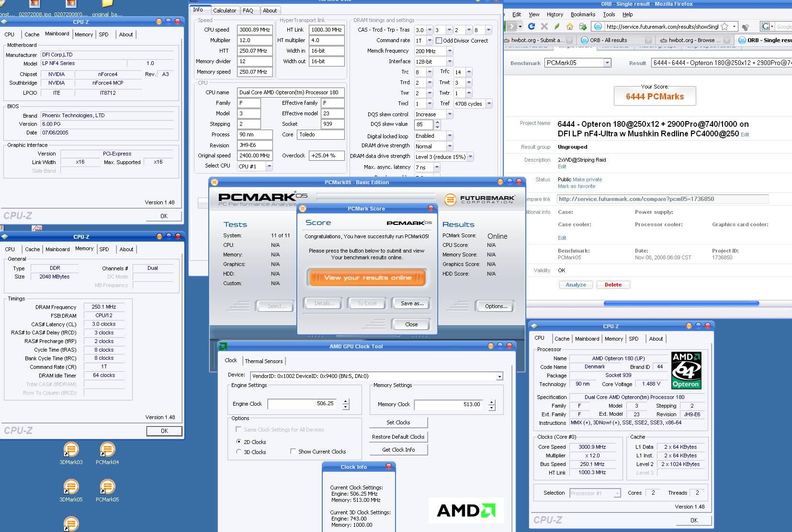This screenshot has height=532, width=792.
Task: Open SPD tab in Mainboard CPU-Z window
Action: [104, 34]
